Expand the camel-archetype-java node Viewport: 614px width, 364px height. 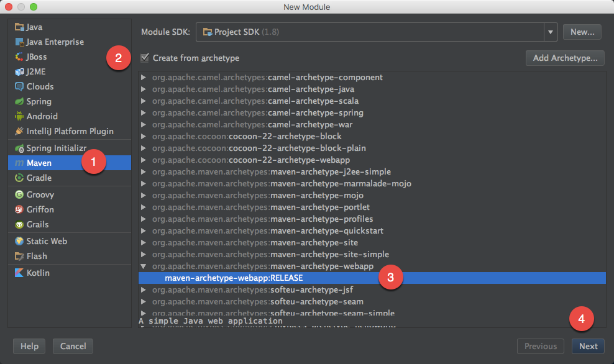tap(144, 89)
